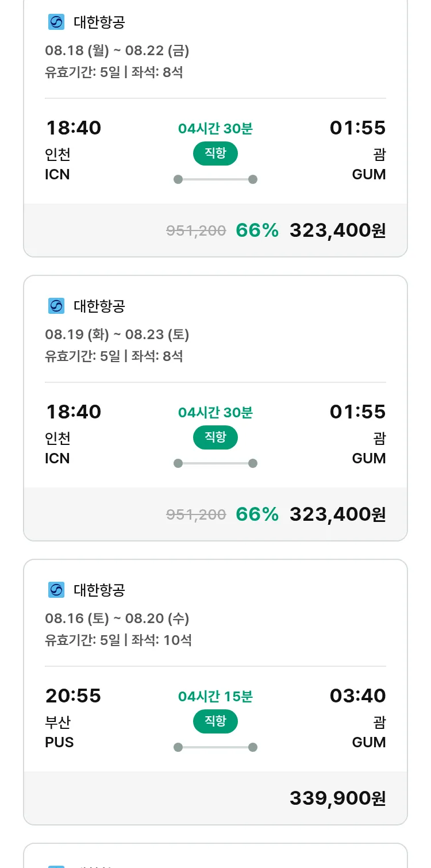This screenshot has width=431, height=868.
Task: Choose the 339,900원 Busan flight price
Action: tap(337, 798)
